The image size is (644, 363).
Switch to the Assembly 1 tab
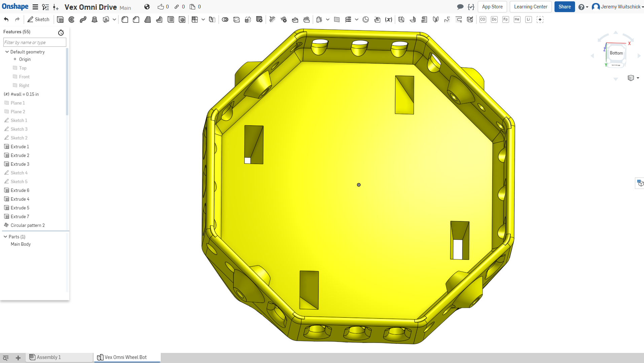pyautogui.click(x=59, y=357)
